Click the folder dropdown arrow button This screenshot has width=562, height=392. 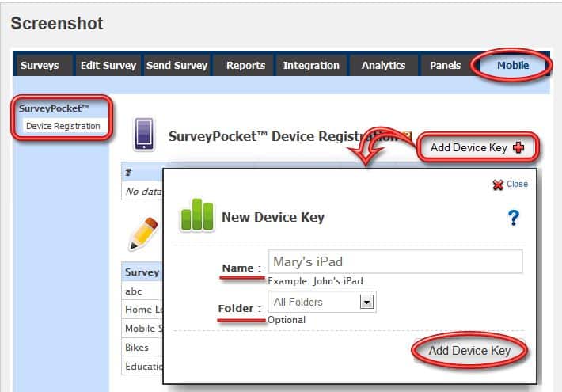click(366, 302)
